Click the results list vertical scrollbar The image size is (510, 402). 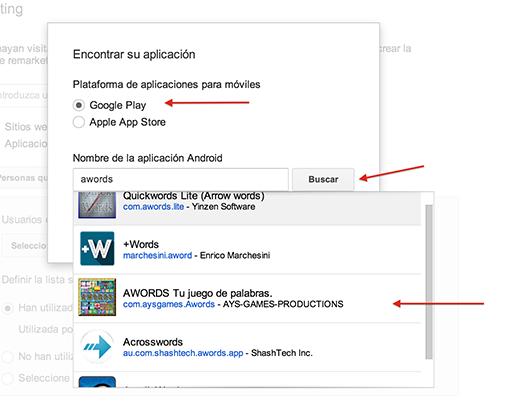click(429, 282)
